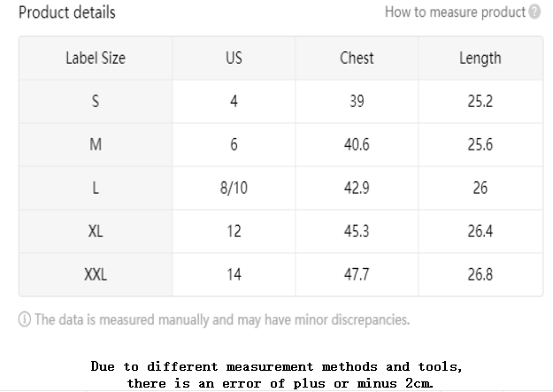Screen dimensions: 553x392
Task: Select the XL label size cell
Action: pos(96,232)
